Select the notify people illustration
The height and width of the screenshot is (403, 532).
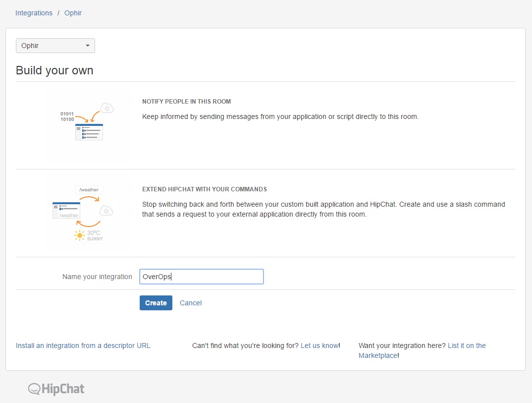pos(87,121)
